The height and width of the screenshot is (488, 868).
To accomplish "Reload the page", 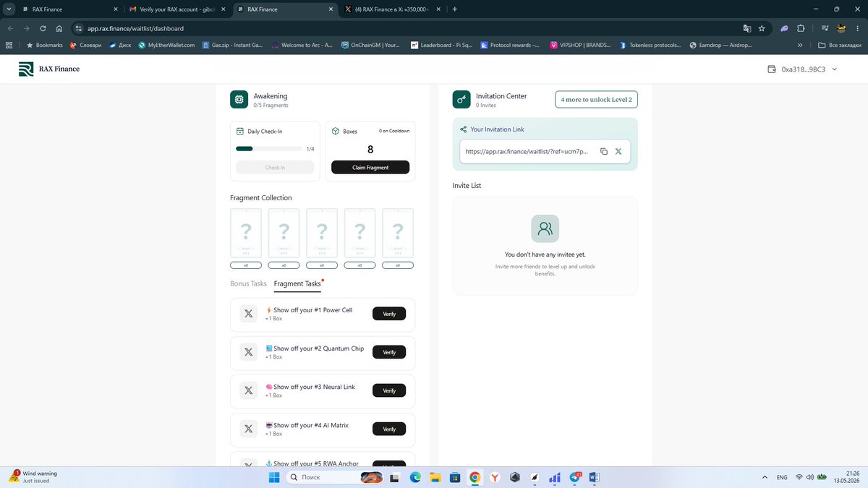I will pos(43,28).
